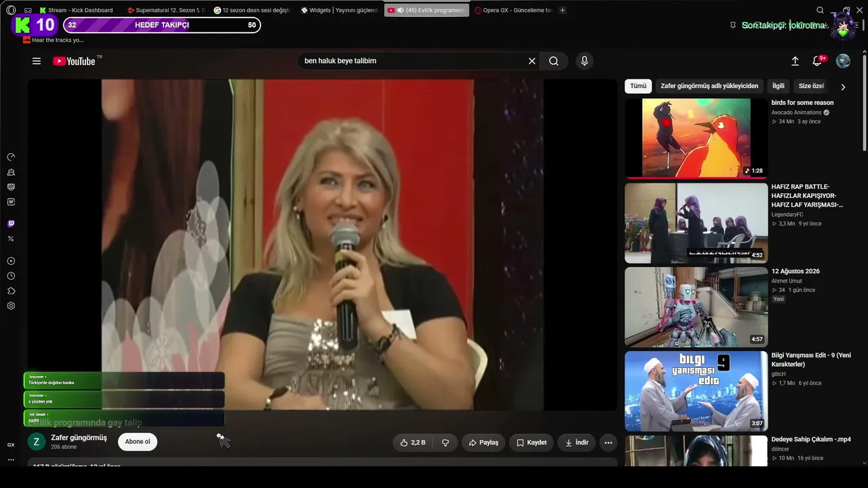Image resolution: width=868 pixels, height=488 pixels.
Task: Open the YouTube upload/create icon
Action: point(795,61)
